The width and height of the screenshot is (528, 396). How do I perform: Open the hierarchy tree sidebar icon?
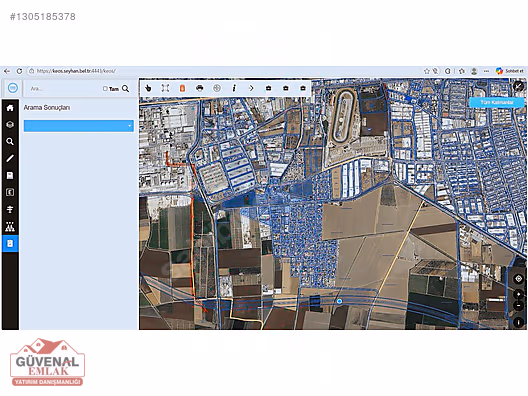click(10, 227)
